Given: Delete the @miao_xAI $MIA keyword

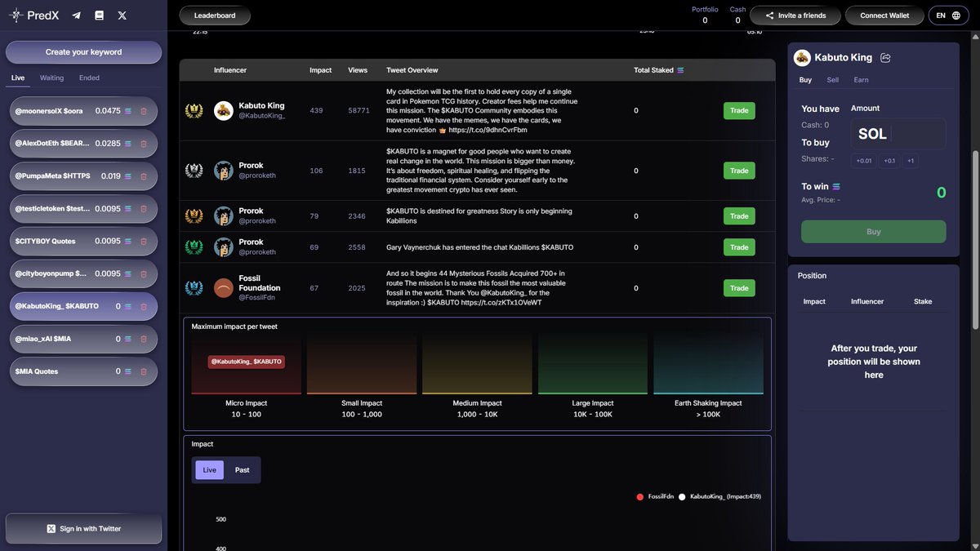Looking at the screenshot, I should point(144,339).
